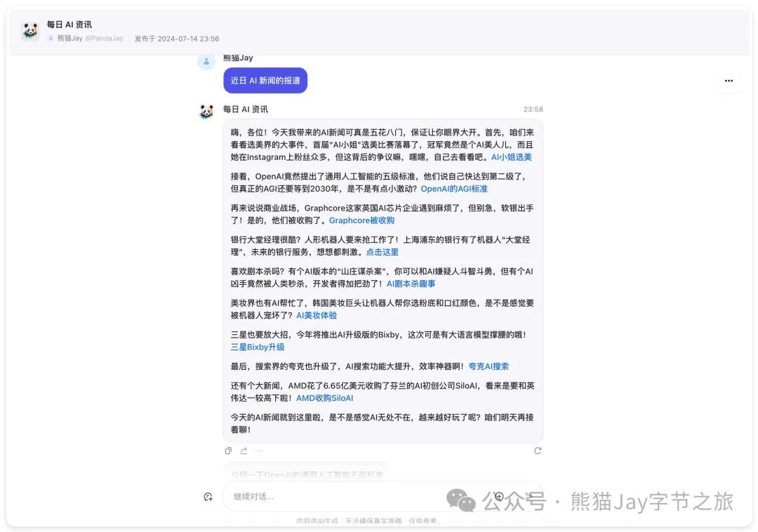Screen dimensions: 758x532
Task: Click the small author icon before 熊猫Jay
Action: (51, 38)
